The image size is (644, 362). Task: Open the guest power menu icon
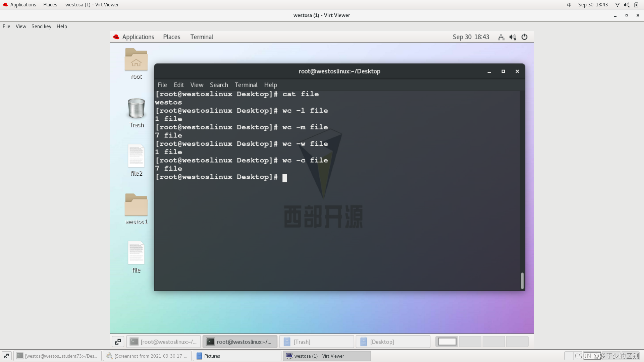pos(524,37)
